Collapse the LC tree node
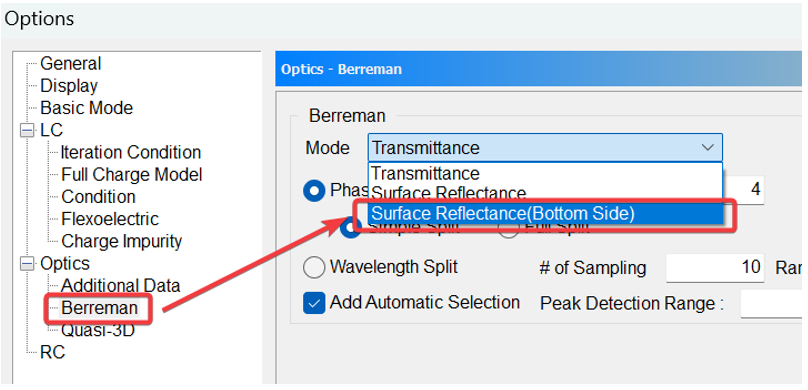Viewport: 808px width, 390px height. [27, 131]
